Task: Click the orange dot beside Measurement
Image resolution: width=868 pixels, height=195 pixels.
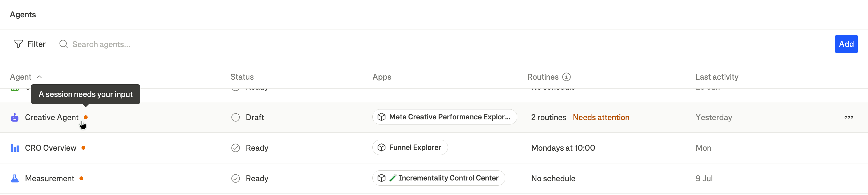Action: point(81,178)
